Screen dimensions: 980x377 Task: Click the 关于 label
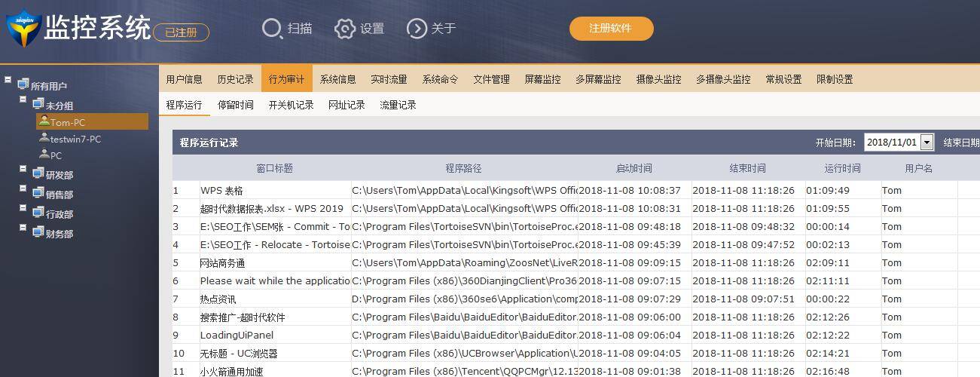pos(444,29)
